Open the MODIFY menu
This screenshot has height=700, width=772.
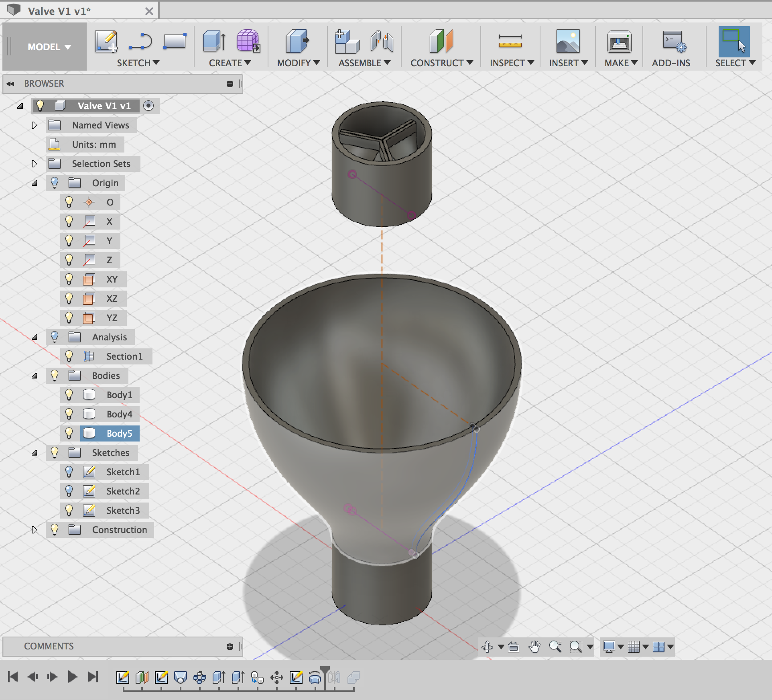coord(299,63)
